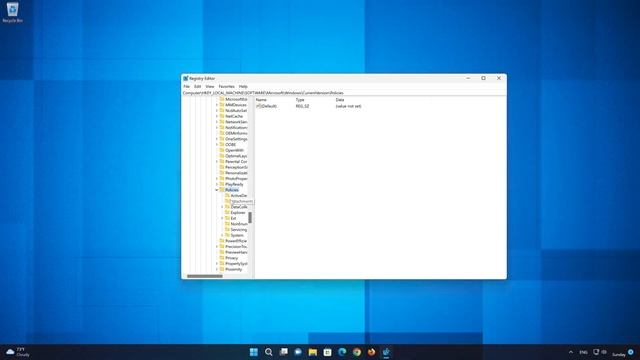Click the tree pane vertical scrollbar thumb
This screenshot has height=360, width=640.
250,218
